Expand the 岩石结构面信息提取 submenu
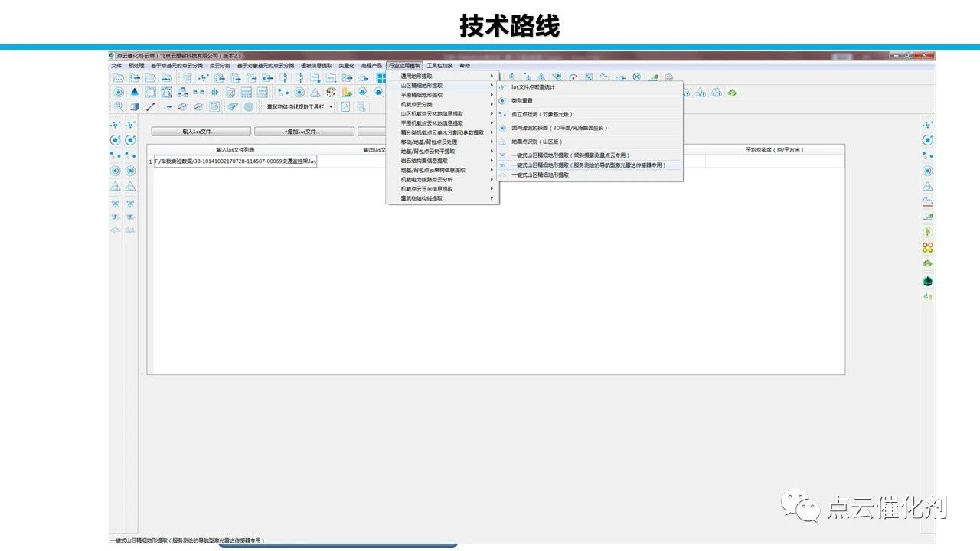The height and width of the screenshot is (551, 980). click(x=443, y=161)
